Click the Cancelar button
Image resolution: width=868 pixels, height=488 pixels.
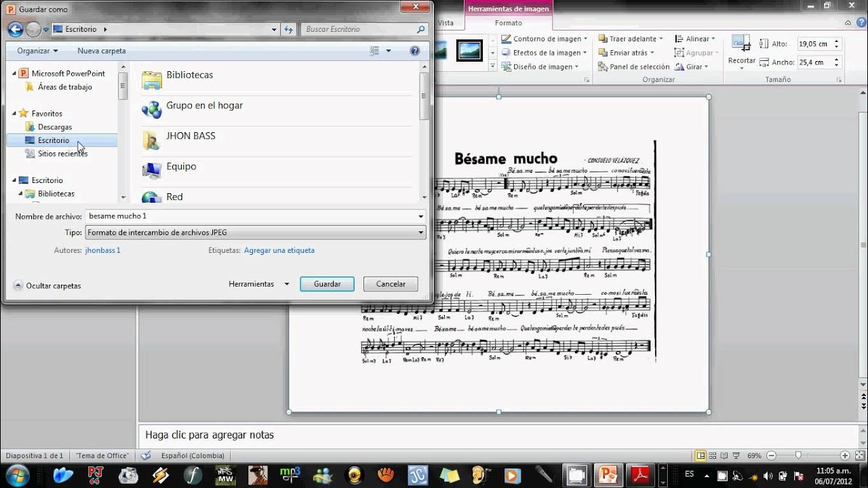391,284
